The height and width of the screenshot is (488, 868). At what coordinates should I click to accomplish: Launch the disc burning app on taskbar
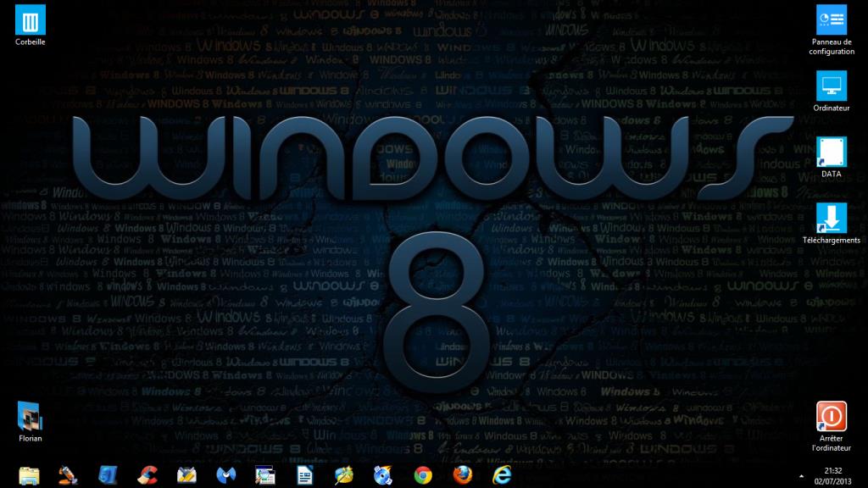coord(384,475)
